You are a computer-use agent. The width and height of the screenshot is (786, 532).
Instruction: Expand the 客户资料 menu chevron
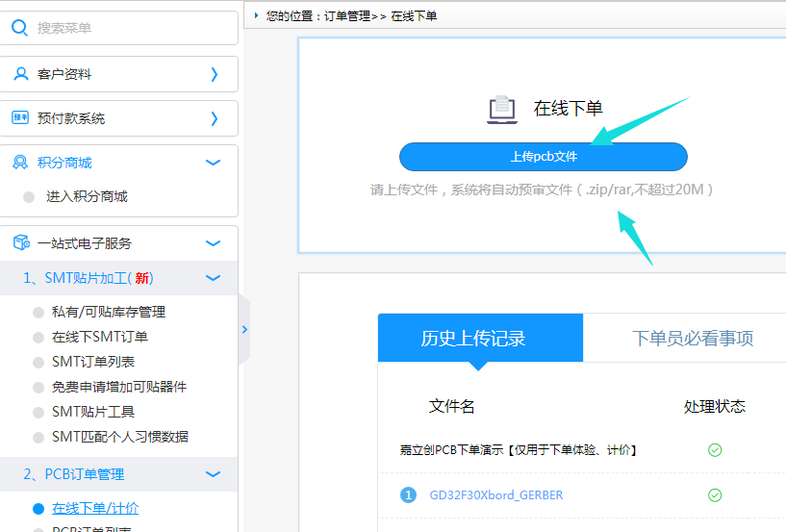tap(215, 74)
